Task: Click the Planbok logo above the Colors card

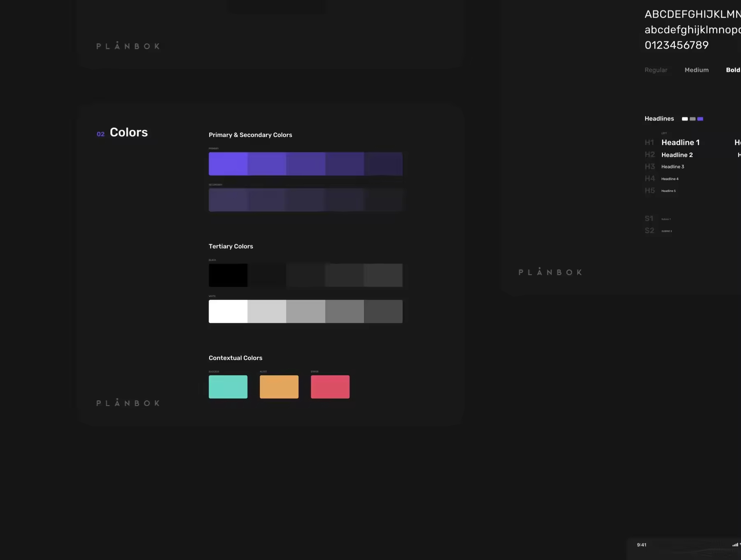Action: (x=128, y=46)
